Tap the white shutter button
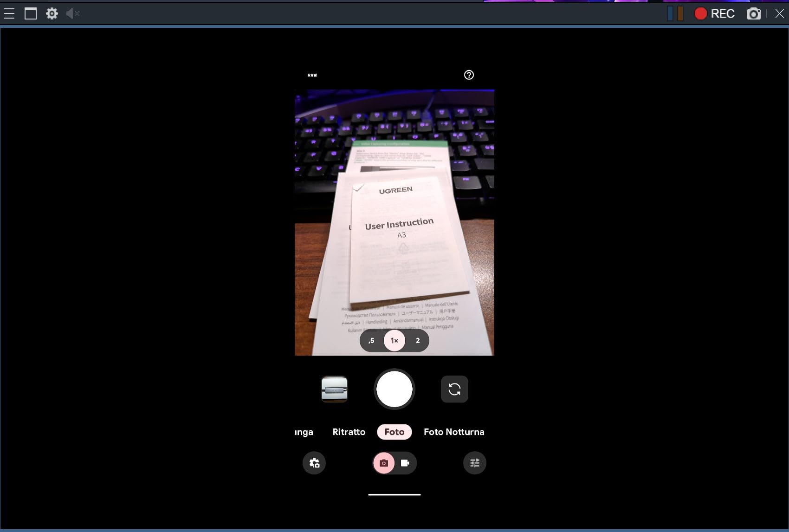The height and width of the screenshot is (532, 789). click(x=394, y=389)
